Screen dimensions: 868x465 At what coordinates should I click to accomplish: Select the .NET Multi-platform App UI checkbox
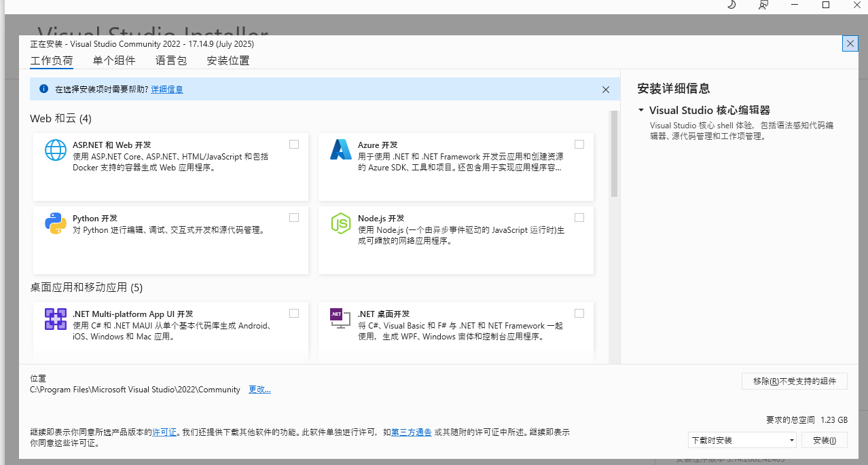point(294,313)
